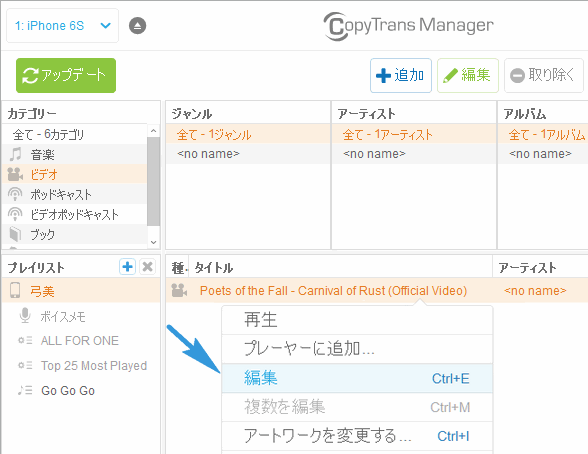Select the ポッドキャスト category
The image size is (588, 454).
tap(75, 194)
